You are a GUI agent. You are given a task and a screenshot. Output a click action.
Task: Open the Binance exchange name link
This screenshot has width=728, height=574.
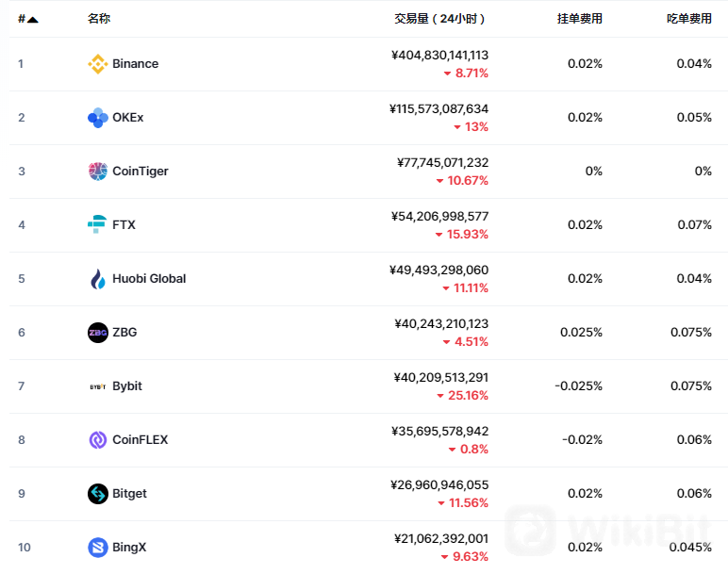[x=136, y=63]
